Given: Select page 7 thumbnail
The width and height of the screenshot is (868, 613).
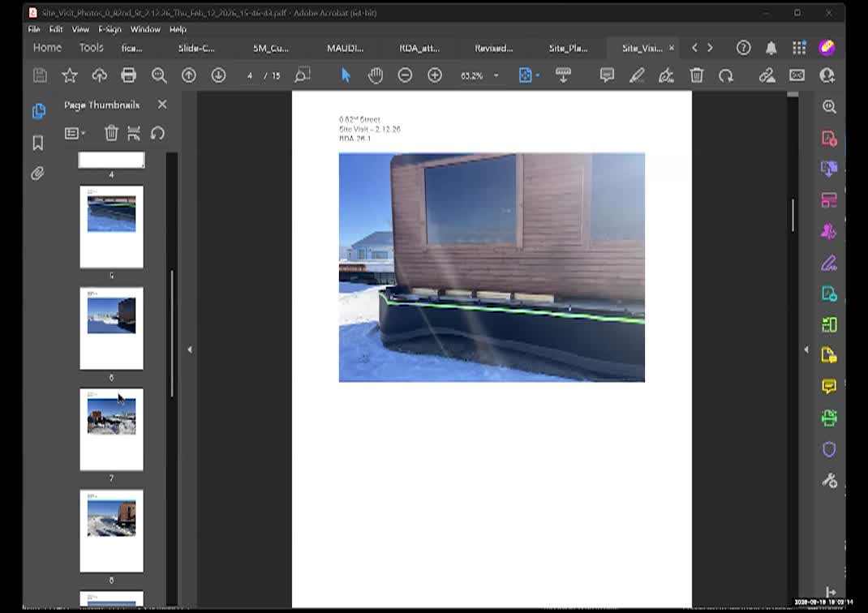Looking at the screenshot, I should 111,429.
